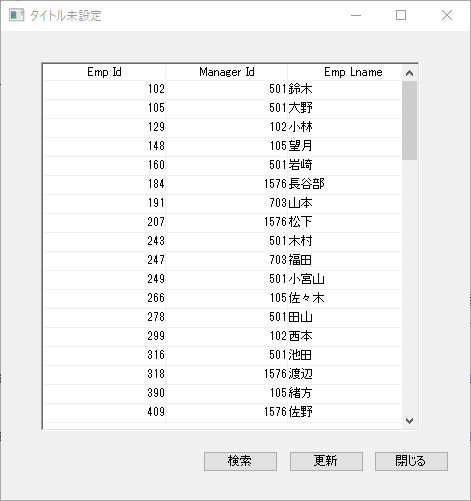Screen dimensions: 471x501
Task: Click Emp Id cell 129
Action: (x=104, y=127)
